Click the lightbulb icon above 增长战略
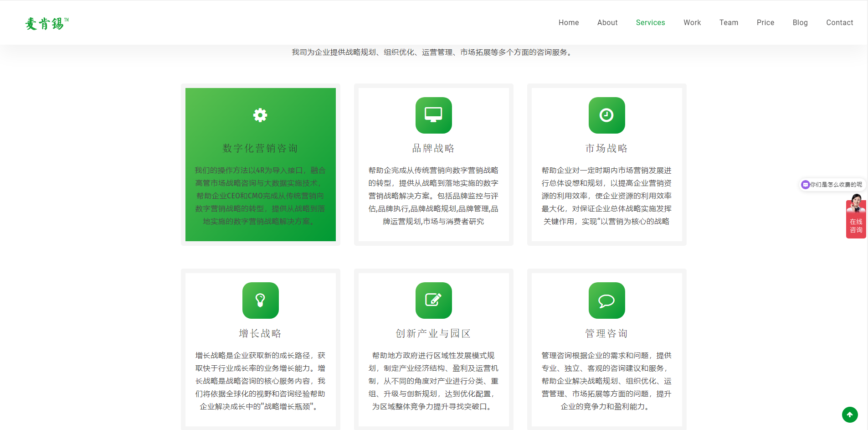Viewport: 868px width, 430px height. (x=260, y=300)
